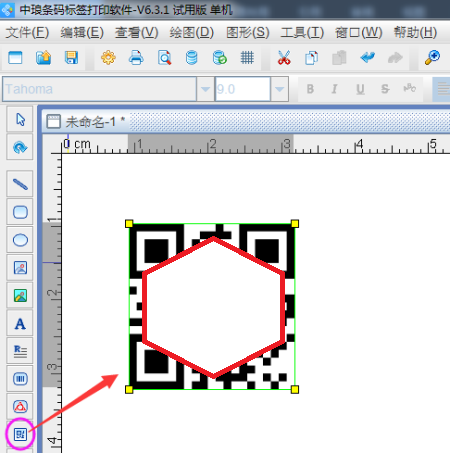This screenshot has height=453, width=450.
Task: Cut selection with scissors icon
Action: (x=284, y=58)
